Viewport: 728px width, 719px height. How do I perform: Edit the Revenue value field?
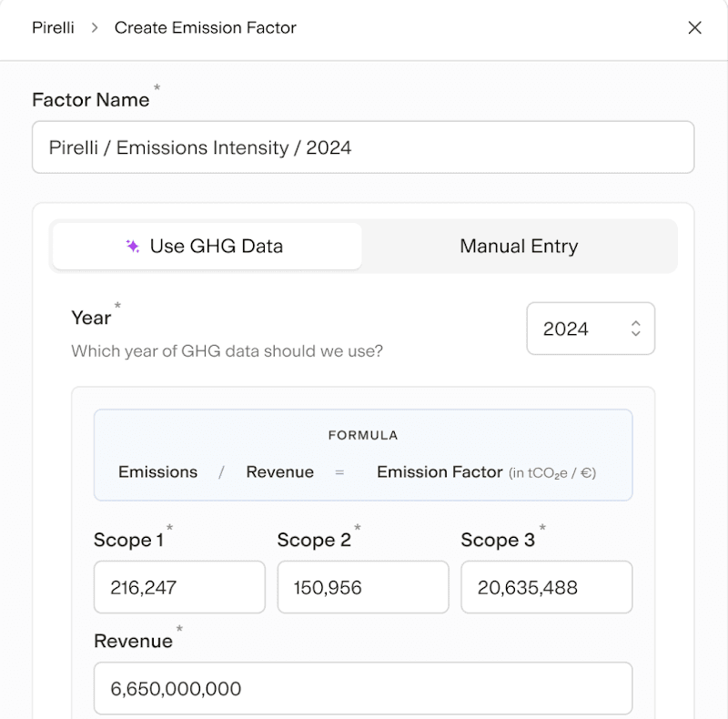click(363, 688)
